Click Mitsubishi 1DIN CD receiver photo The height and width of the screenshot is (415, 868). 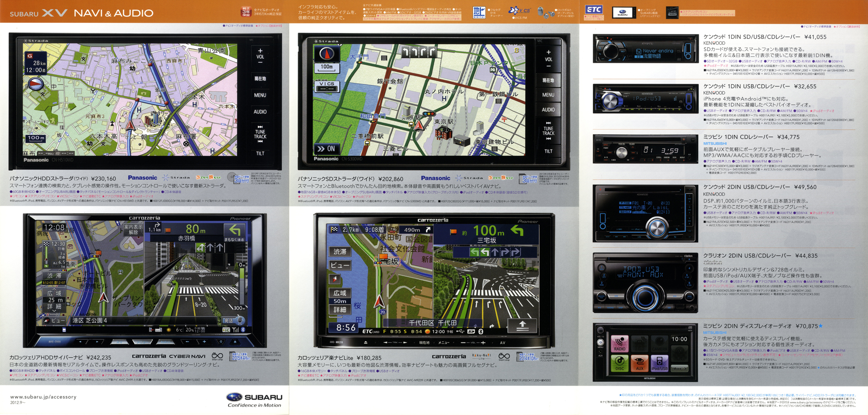click(x=645, y=149)
